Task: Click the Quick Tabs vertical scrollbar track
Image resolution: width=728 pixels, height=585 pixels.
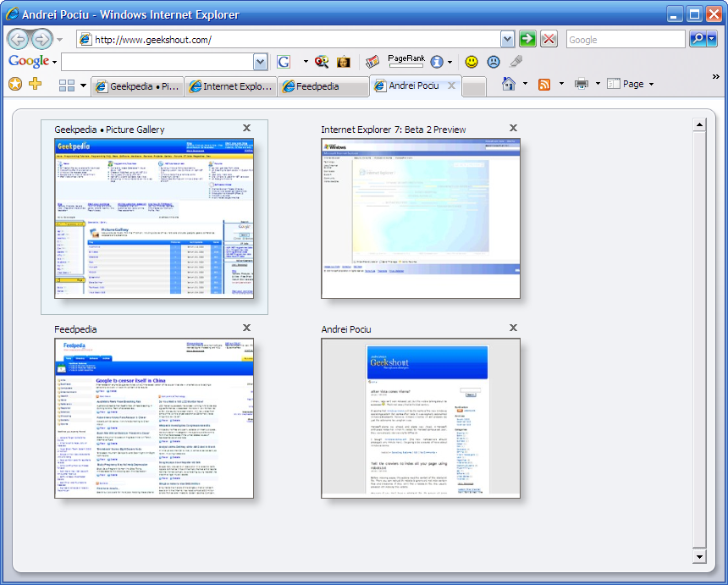Action: pyautogui.click(x=699, y=340)
